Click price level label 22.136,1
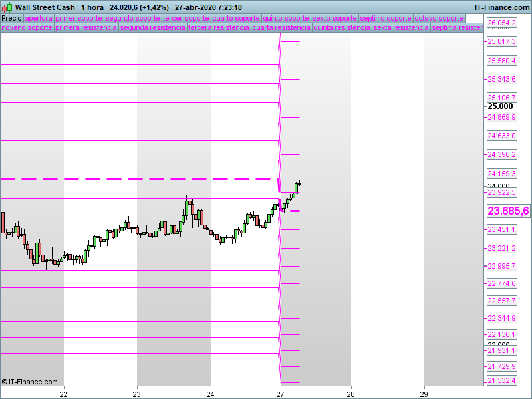The width and height of the screenshot is (532, 399). click(x=502, y=335)
